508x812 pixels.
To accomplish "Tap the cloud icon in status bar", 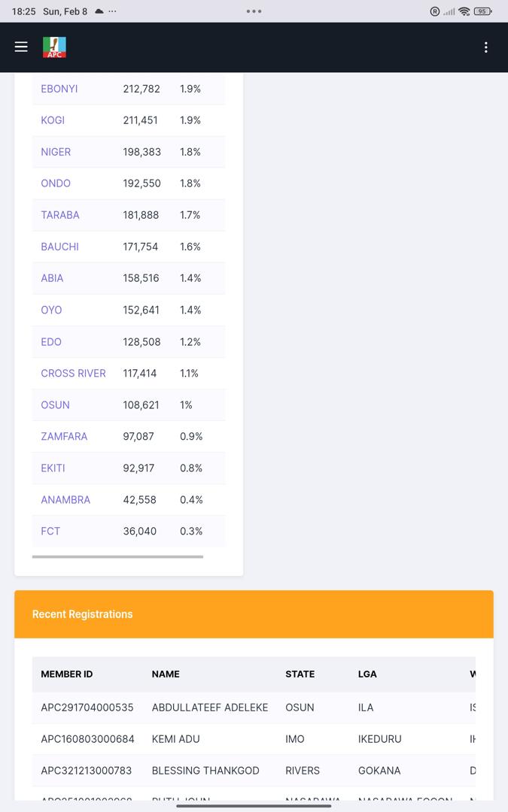I will click(x=99, y=11).
